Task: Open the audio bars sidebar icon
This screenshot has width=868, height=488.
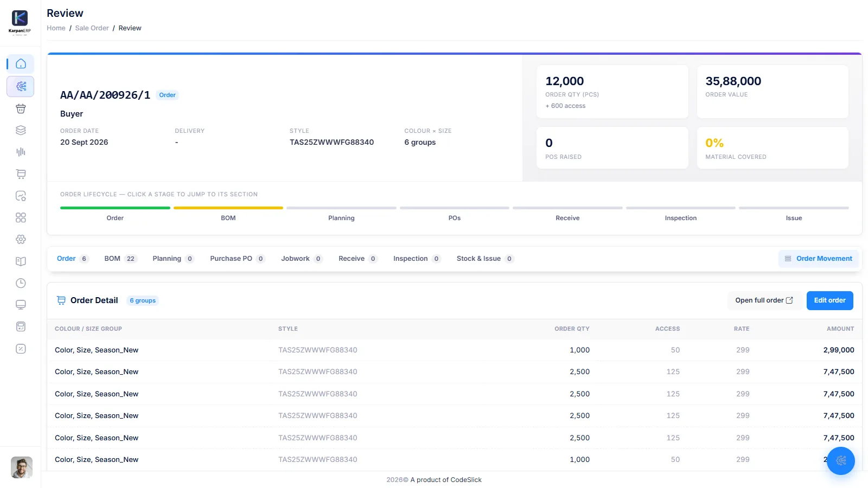Action: 21,152
